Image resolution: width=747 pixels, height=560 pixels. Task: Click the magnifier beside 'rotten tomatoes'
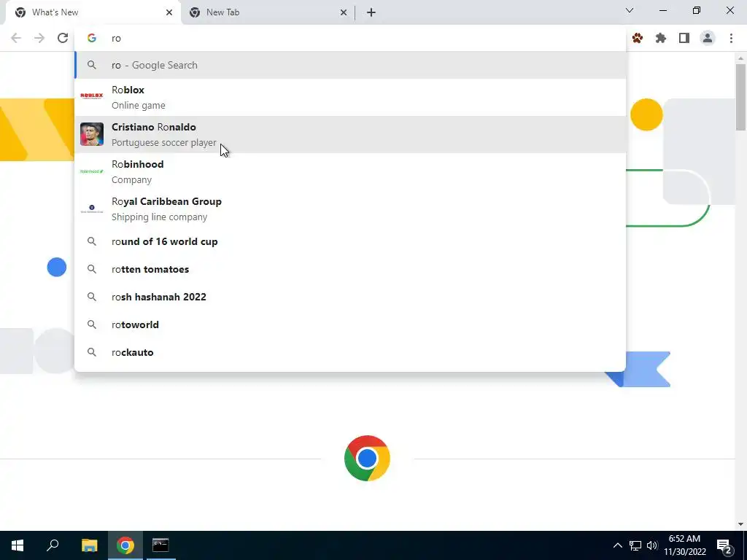91,269
